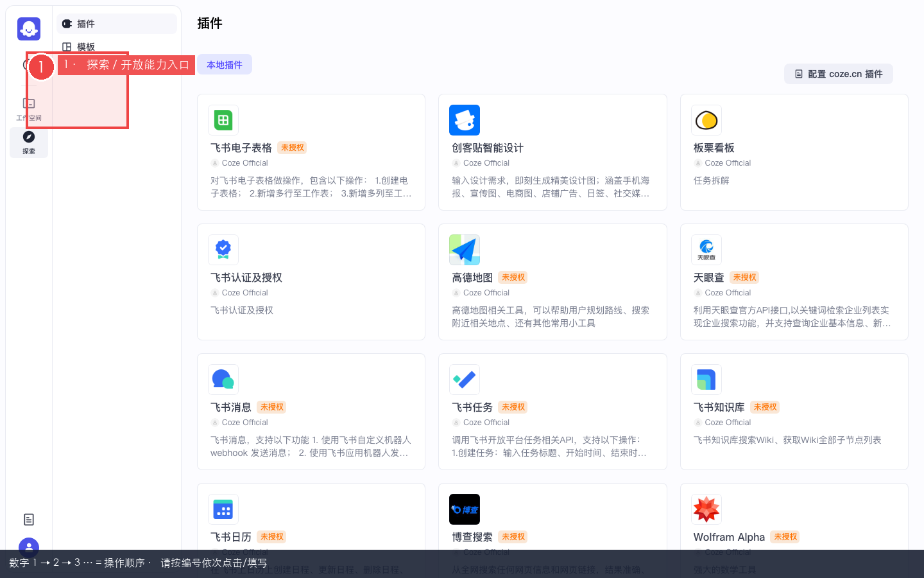Open the 飞书任务 plugin title
This screenshot has height=578, width=924.
click(472, 407)
